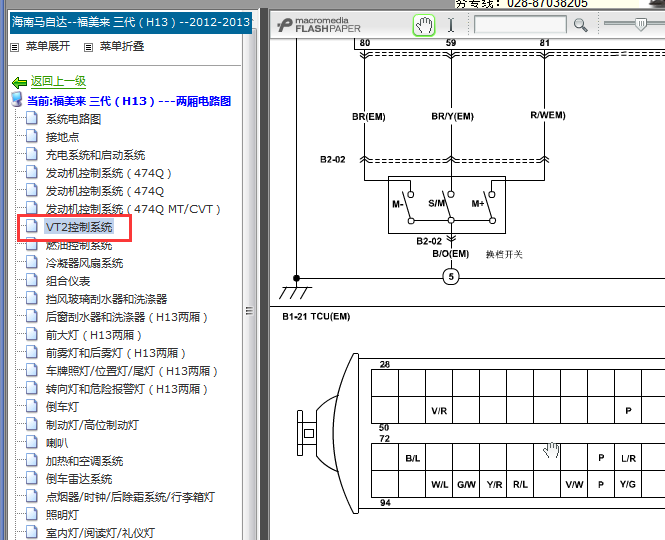This screenshot has height=540, width=665.
Task: Click document icon beside 接地点
Action: 32,136
